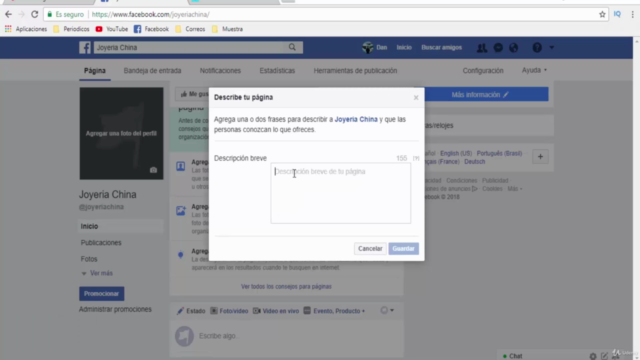Open Aplicaciones bookmarks grid
The height and width of the screenshot is (360, 640).
26,29
